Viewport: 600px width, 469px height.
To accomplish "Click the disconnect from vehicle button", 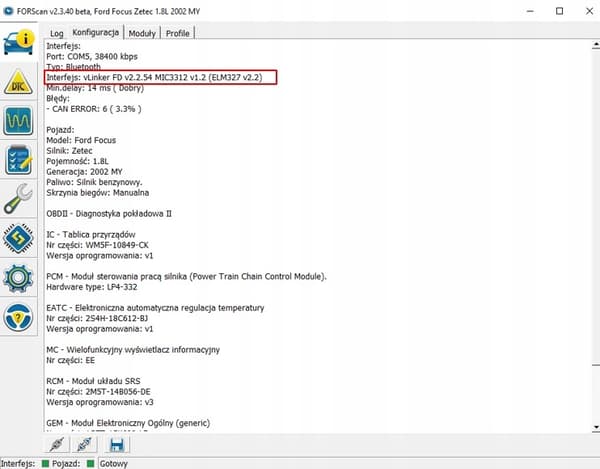I will 85,445.
